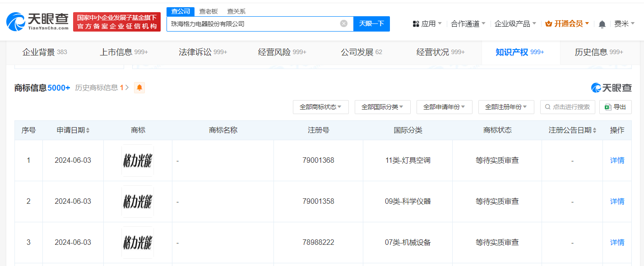Viewport: 644px width, 266px height.
Task: Open the 全部注册年份 dropdown
Action: pos(506,107)
